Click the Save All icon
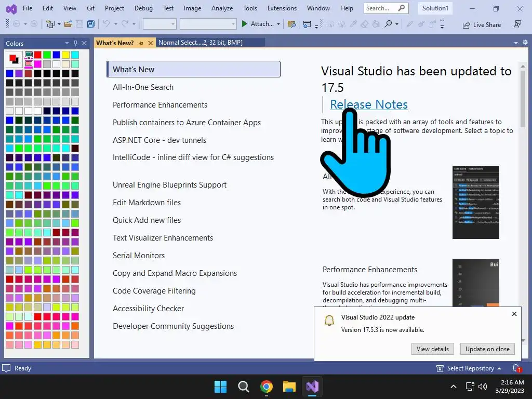 click(x=90, y=24)
